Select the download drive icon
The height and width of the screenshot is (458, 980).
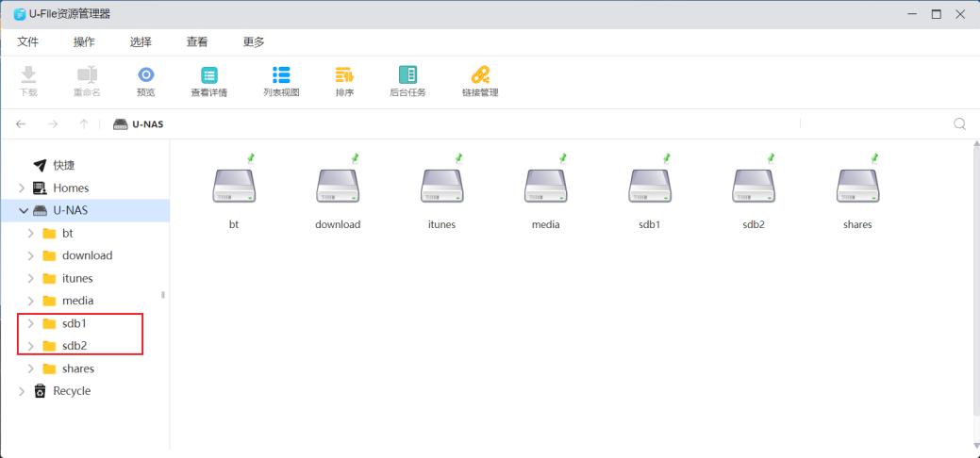[x=338, y=186]
